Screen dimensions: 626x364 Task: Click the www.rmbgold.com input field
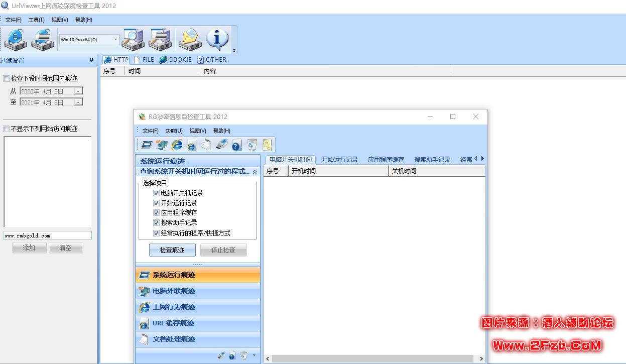48,235
